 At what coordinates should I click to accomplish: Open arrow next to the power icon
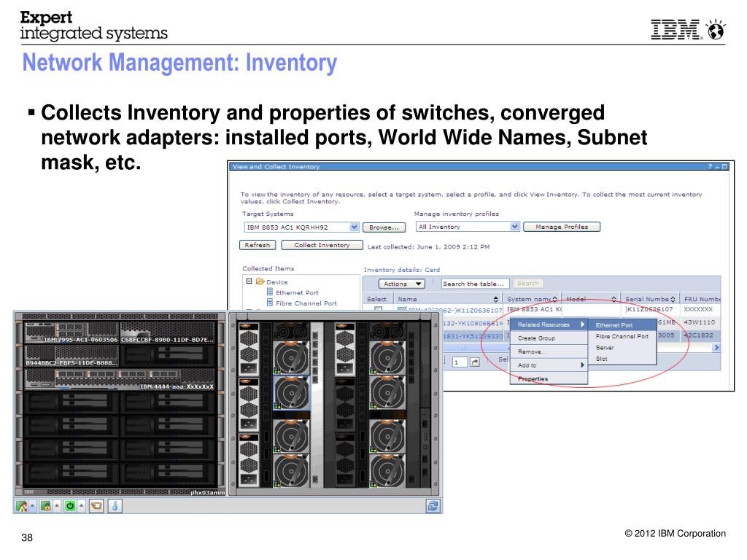click(82, 506)
